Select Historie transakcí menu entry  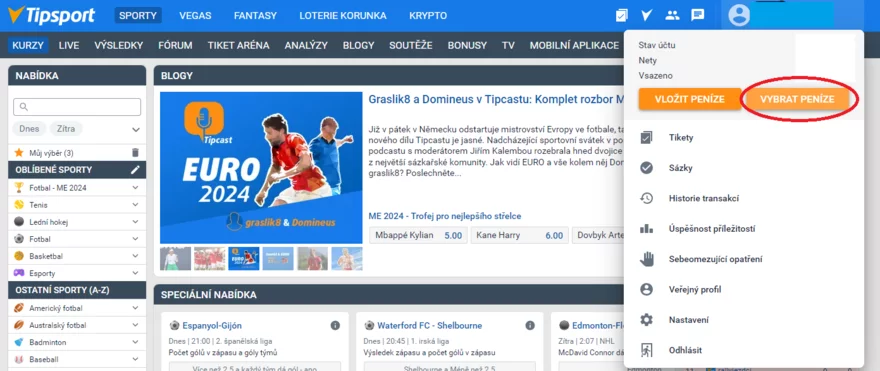(704, 198)
